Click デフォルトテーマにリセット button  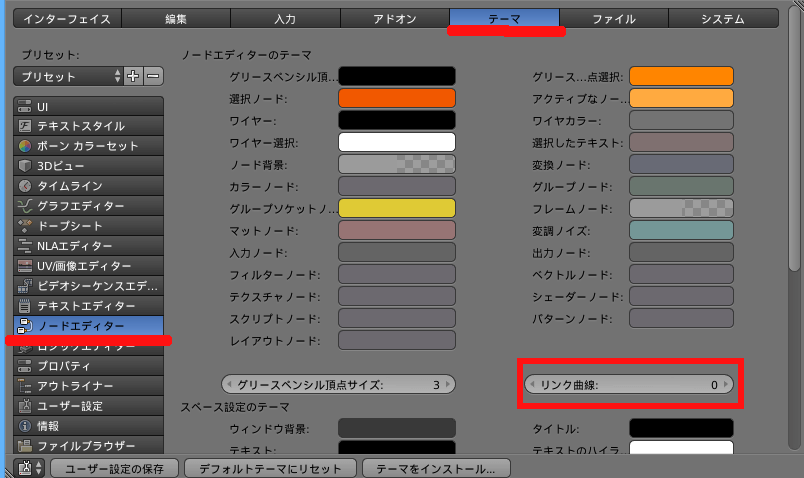(x=270, y=468)
